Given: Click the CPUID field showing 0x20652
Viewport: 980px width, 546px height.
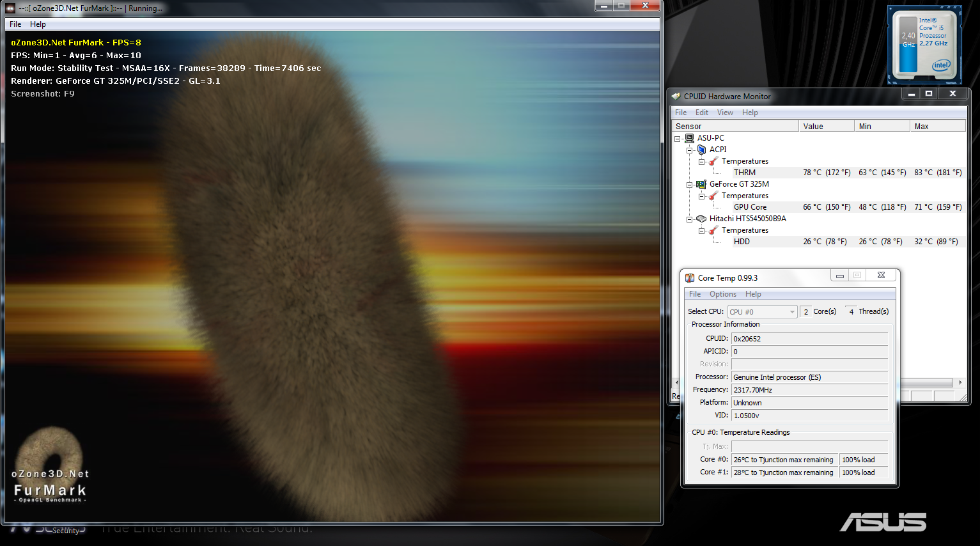Looking at the screenshot, I should tap(810, 339).
